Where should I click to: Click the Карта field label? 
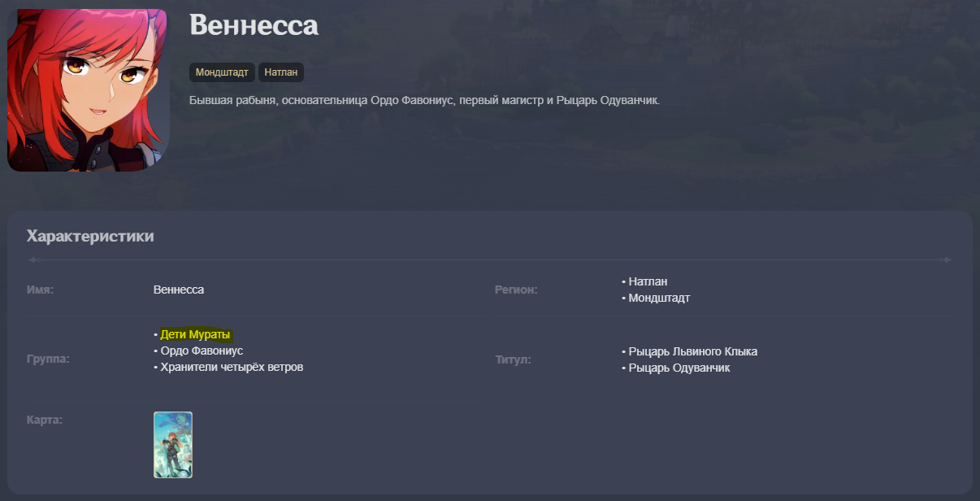coord(45,420)
